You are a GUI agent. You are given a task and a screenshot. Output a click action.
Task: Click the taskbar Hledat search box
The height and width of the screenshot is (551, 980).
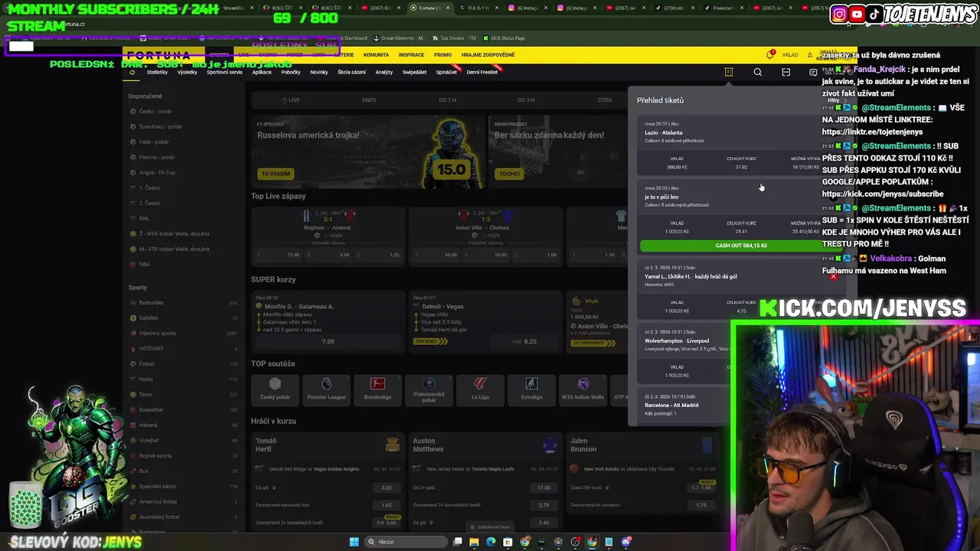(x=406, y=542)
